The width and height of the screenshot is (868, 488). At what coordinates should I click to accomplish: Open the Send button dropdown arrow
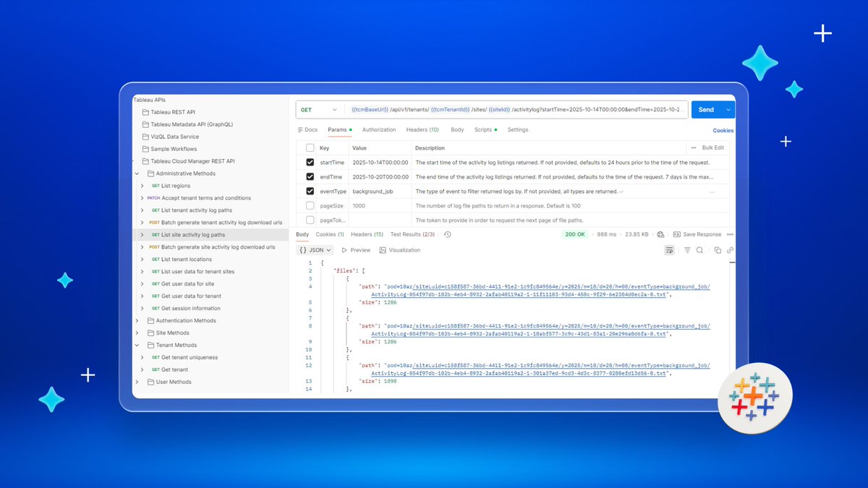[x=729, y=110]
